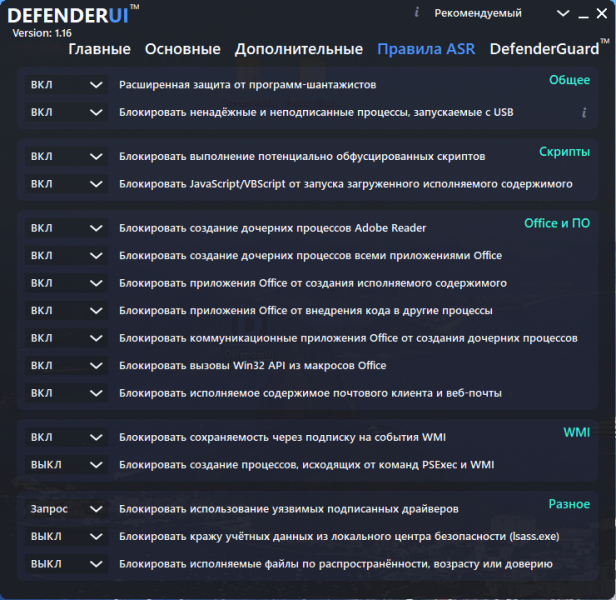Click the Скрипты section heading
616x600 pixels.
click(564, 152)
